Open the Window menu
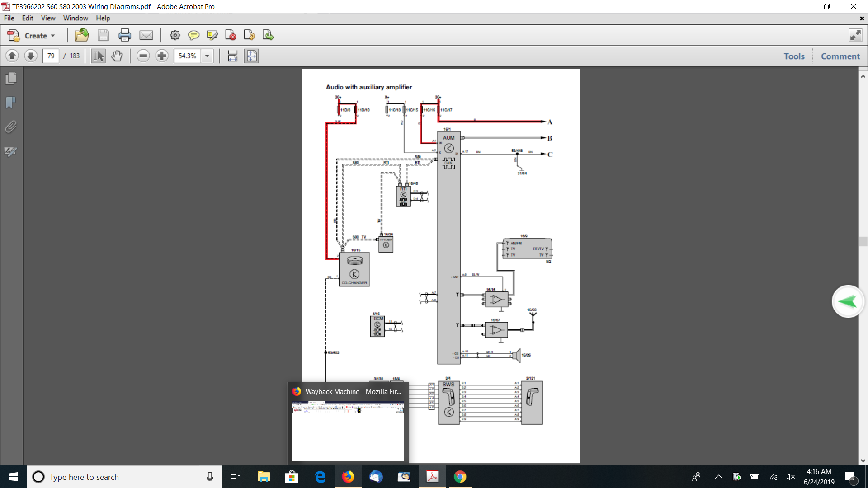The height and width of the screenshot is (488, 868). click(75, 18)
